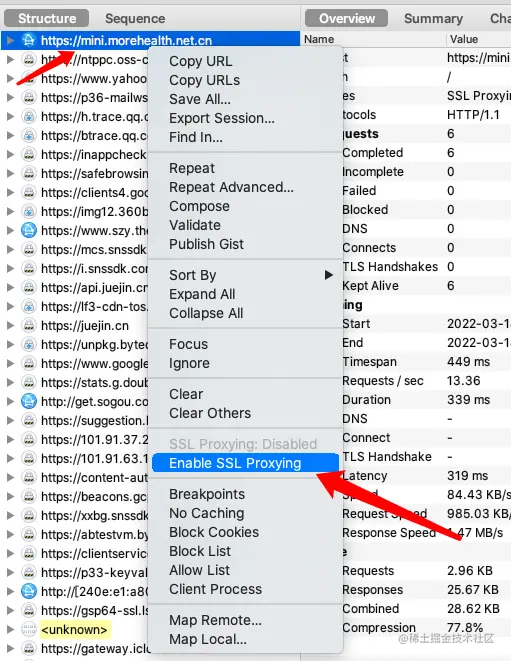
Task: Click the globe icon beside the 240e:e1 IPv6 host
Action: tap(29, 591)
